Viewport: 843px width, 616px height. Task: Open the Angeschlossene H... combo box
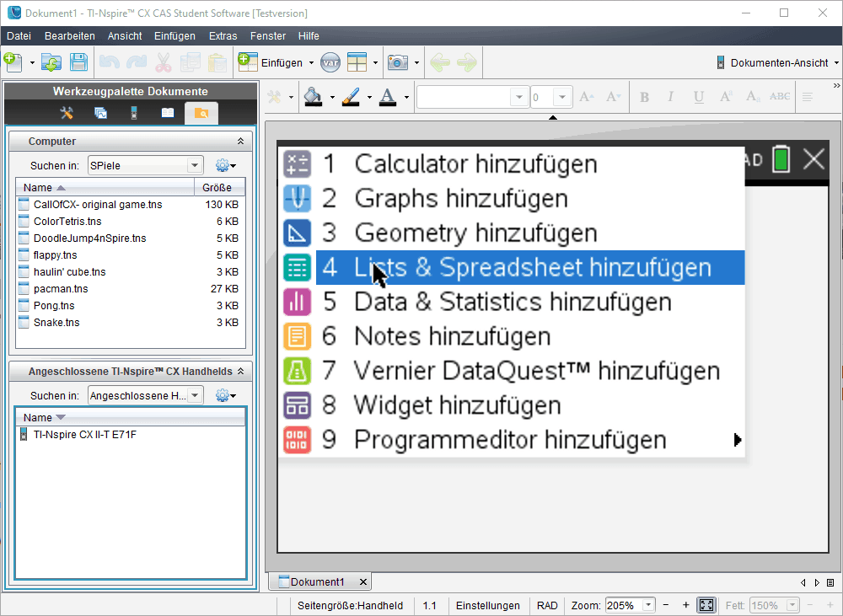click(x=145, y=395)
